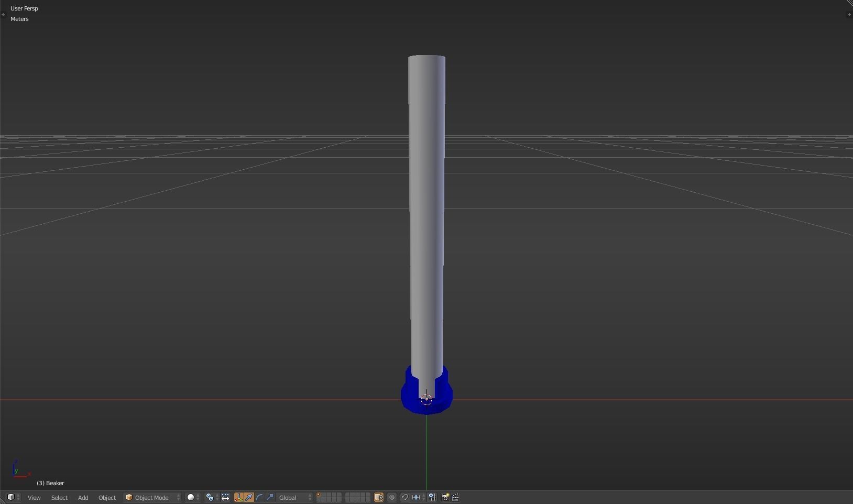
Task: Open the Global transform orientation dropdown
Action: (x=295, y=497)
